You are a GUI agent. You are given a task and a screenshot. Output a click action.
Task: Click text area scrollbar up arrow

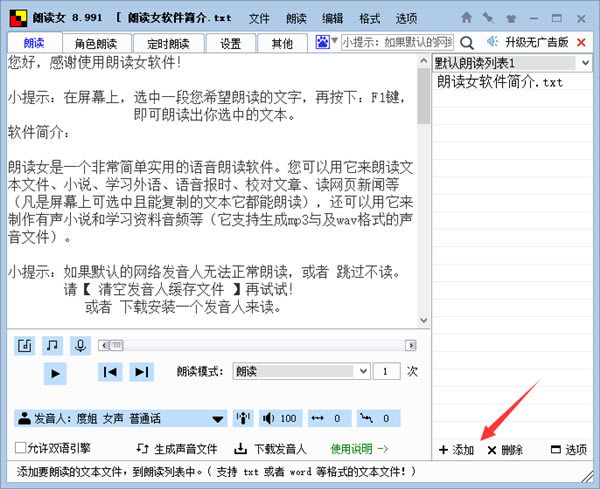(x=424, y=61)
